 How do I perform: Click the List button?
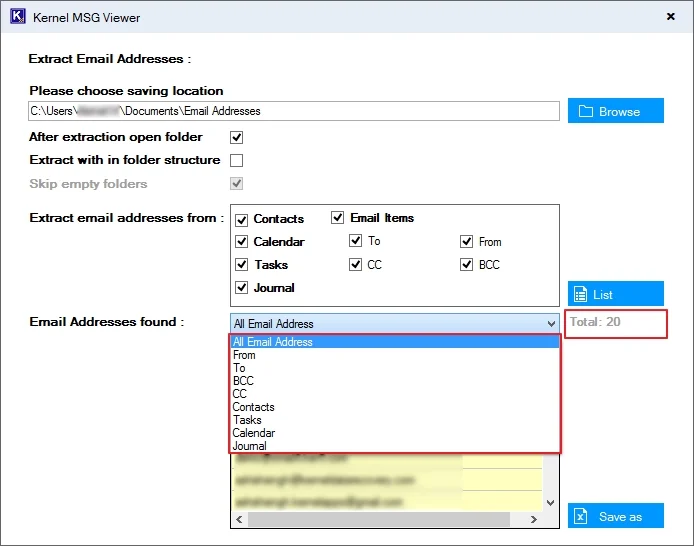pos(616,294)
